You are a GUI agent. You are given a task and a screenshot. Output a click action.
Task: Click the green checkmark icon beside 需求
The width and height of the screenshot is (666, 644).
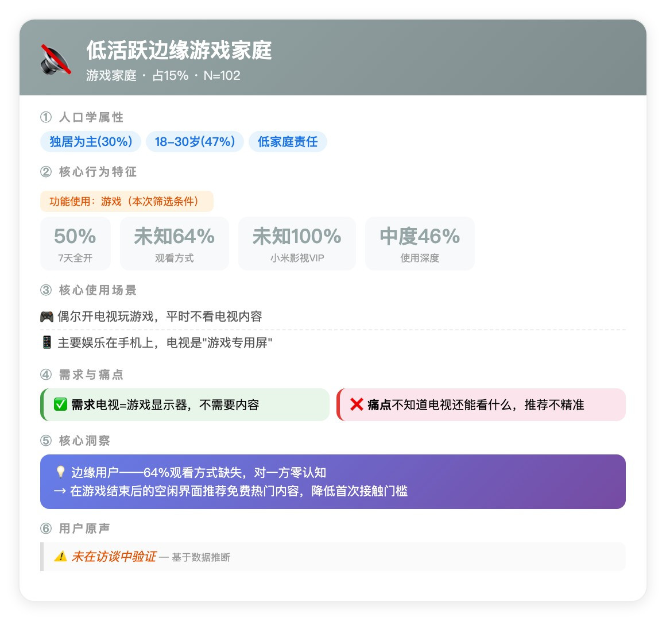(x=60, y=404)
